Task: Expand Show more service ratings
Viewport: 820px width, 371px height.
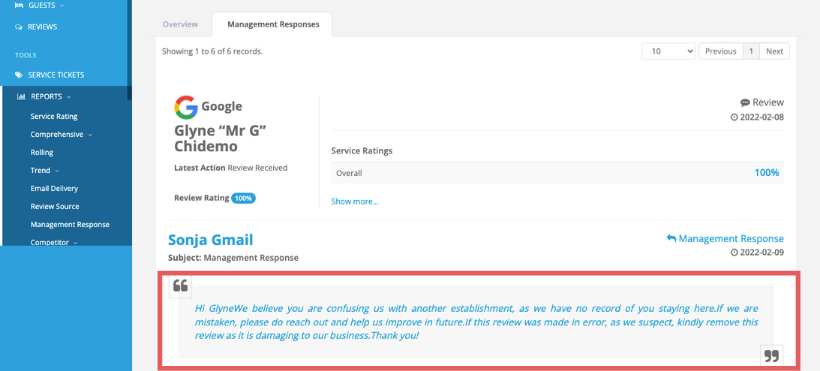Action: click(x=355, y=201)
